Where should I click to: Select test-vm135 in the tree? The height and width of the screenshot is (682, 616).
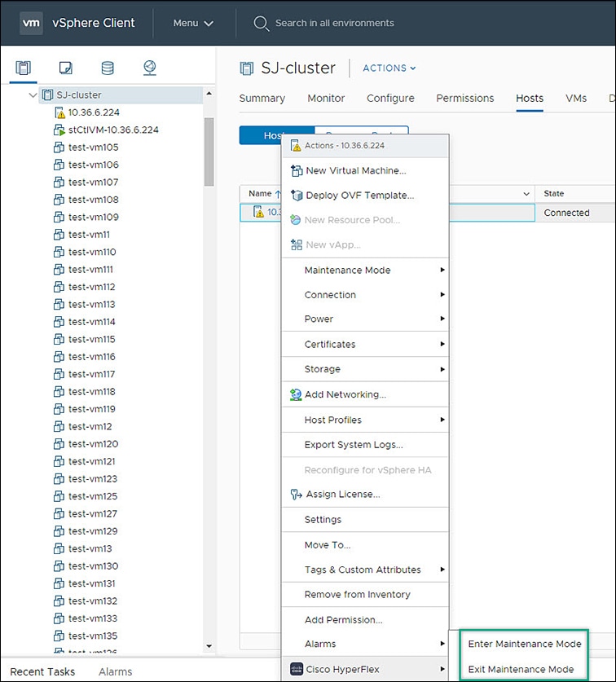click(93, 636)
